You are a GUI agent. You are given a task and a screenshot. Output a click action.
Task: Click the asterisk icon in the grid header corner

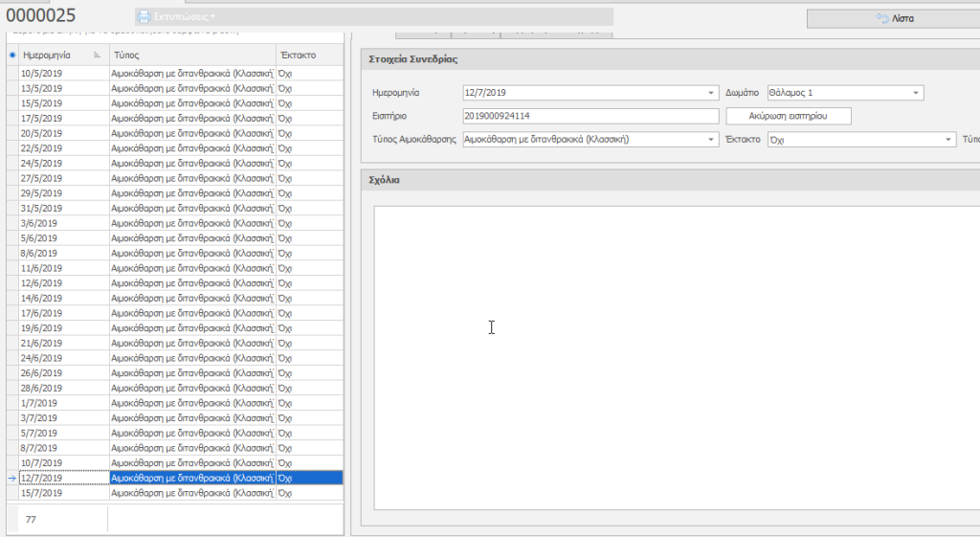click(x=11, y=56)
